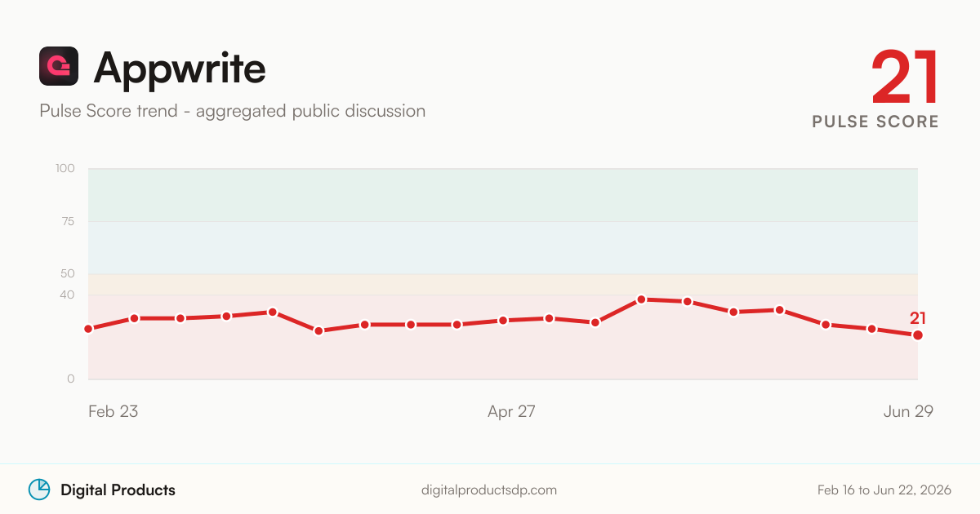Select the last data point beneath the red 21 label
Image resolution: width=980 pixels, height=514 pixels.
pos(918,335)
